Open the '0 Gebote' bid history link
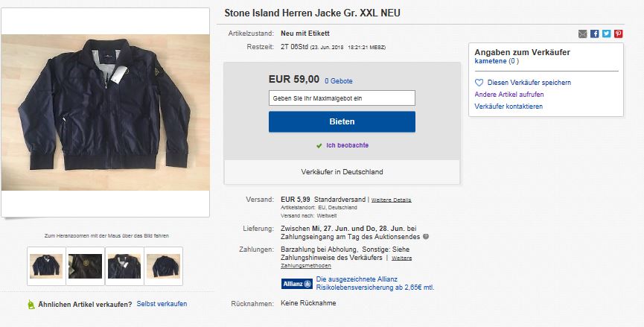644x327 pixels. point(338,80)
